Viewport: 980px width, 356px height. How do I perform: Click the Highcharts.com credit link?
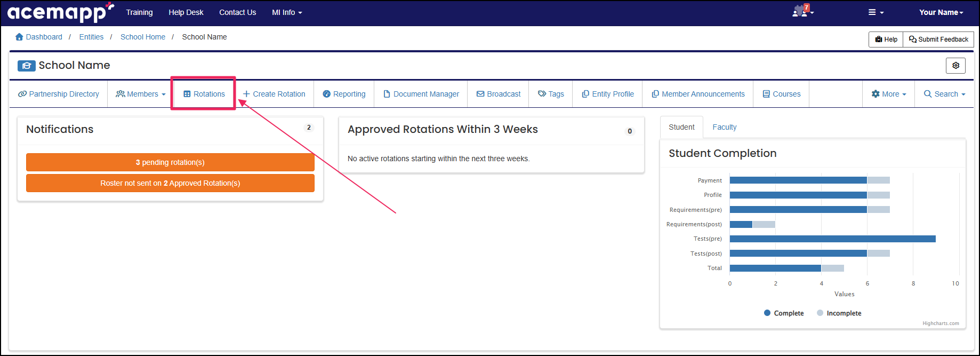point(941,323)
